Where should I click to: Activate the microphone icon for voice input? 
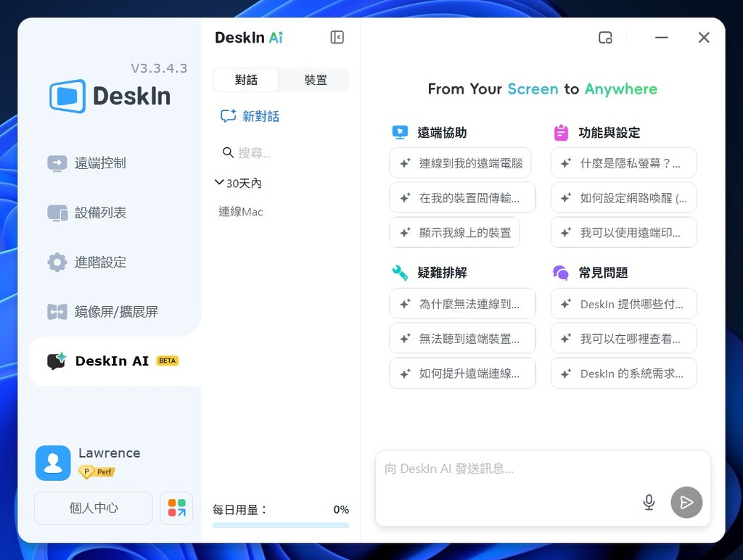[x=648, y=501]
